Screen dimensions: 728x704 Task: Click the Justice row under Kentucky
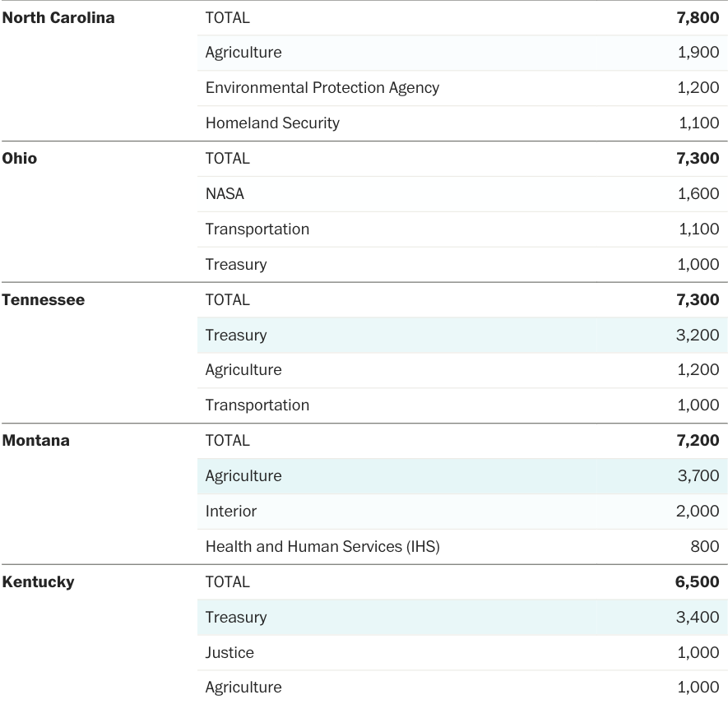(230, 653)
